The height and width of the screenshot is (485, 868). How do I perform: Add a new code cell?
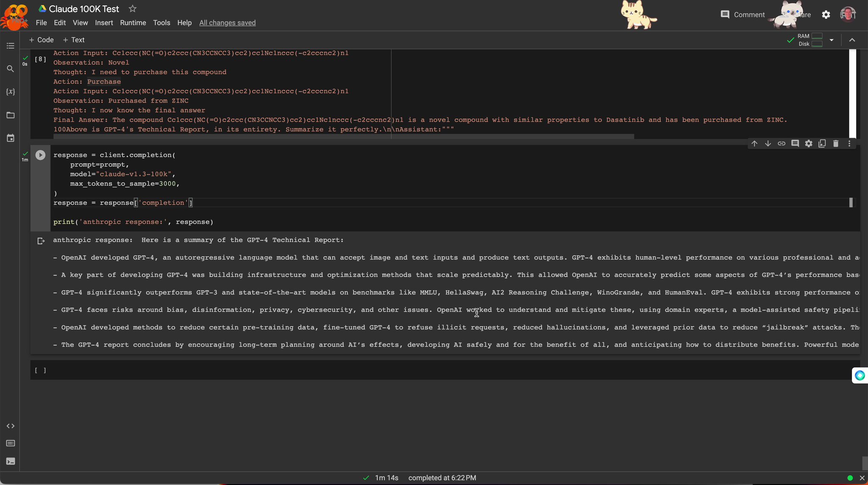(41, 40)
